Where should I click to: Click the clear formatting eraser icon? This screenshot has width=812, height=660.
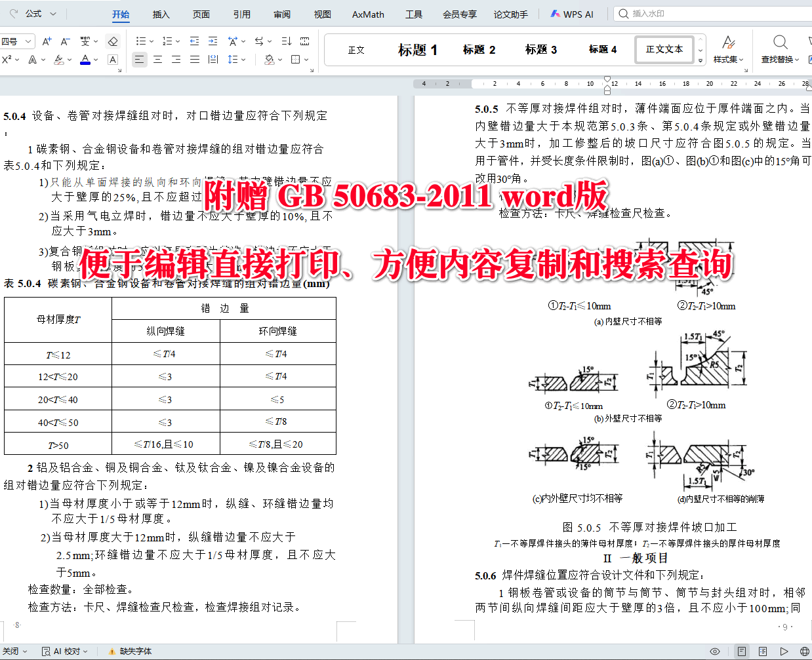pyautogui.click(x=113, y=41)
